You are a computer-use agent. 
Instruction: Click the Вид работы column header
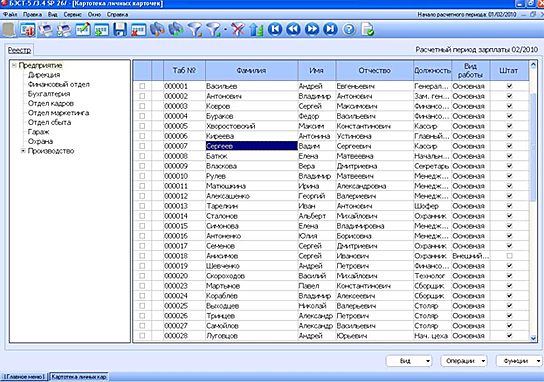point(470,70)
